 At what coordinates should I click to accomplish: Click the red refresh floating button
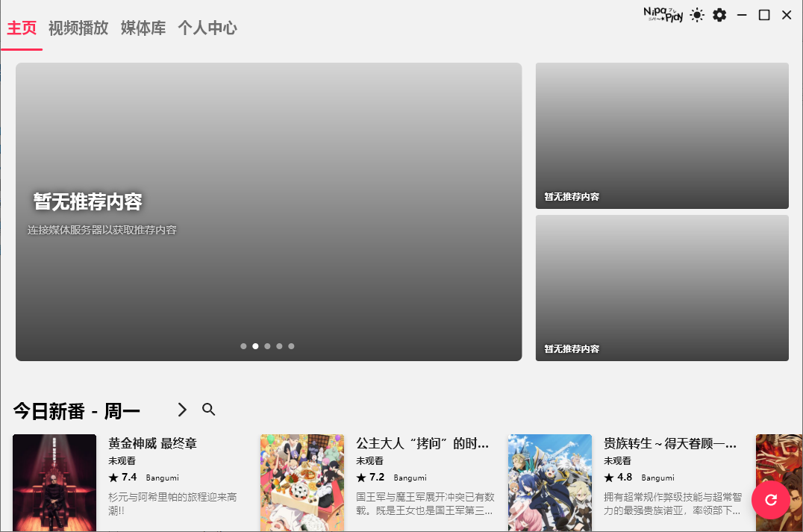770,500
